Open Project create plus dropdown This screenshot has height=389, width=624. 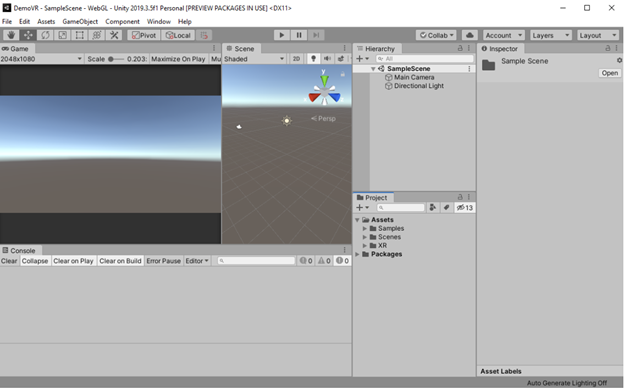click(362, 207)
